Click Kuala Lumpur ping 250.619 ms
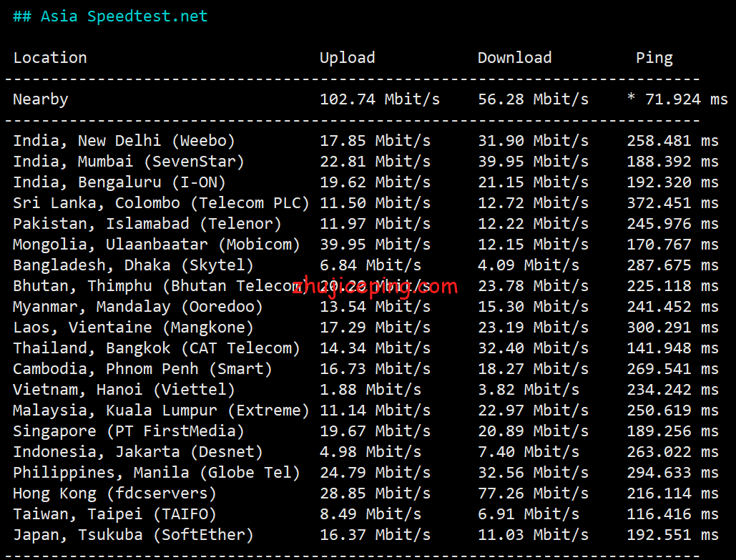This screenshot has height=560, width=736. [x=672, y=411]
